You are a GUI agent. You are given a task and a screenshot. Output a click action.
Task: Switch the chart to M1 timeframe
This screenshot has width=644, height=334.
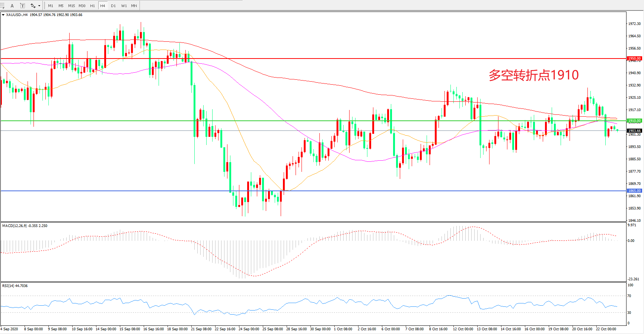click(51, 6)
